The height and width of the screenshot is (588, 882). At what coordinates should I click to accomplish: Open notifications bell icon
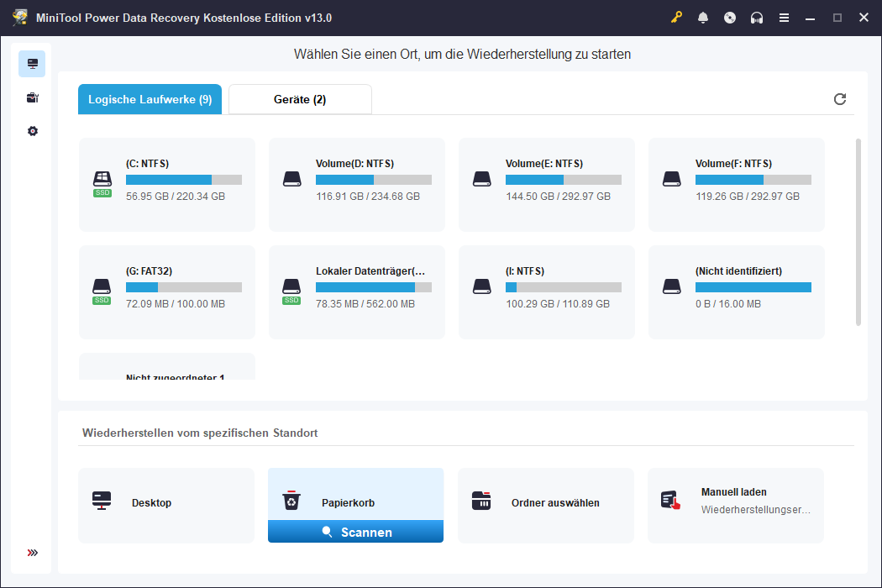point(703,18)
